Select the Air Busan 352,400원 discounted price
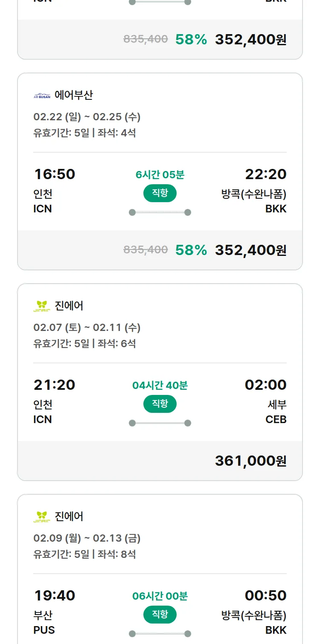 [250, 250]
